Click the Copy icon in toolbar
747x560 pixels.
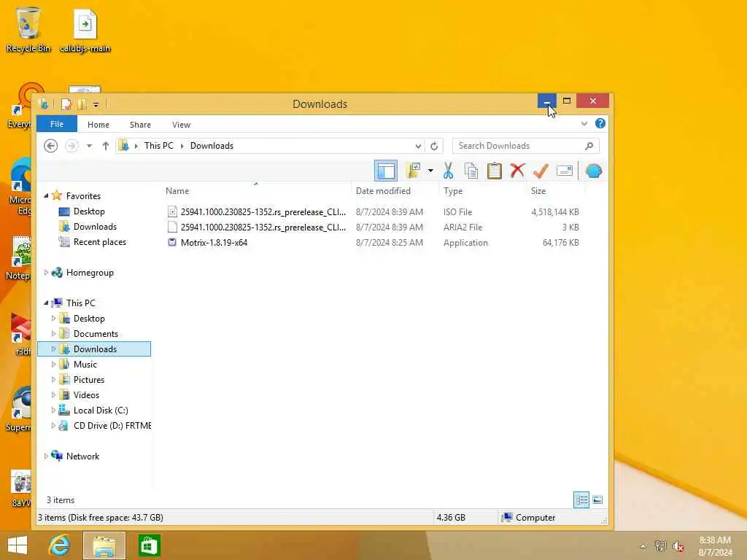coord(471,171)
